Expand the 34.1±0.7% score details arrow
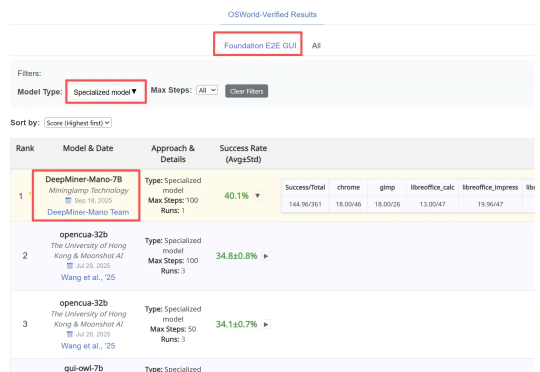Viewport: 540px width, 372px height. [266, 324]
